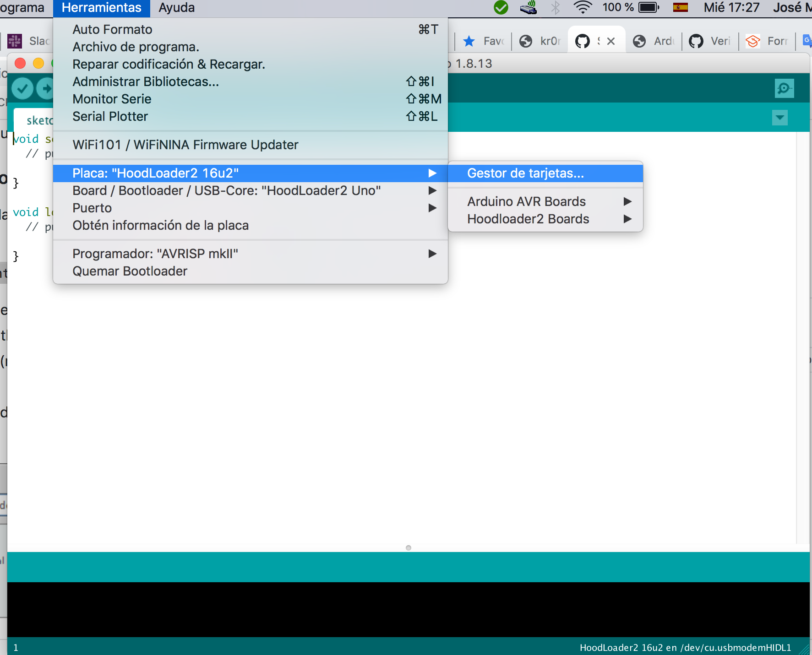Launch WiFi101 / WiFiNINA Firmware Updater

click(x=251, y=145)
